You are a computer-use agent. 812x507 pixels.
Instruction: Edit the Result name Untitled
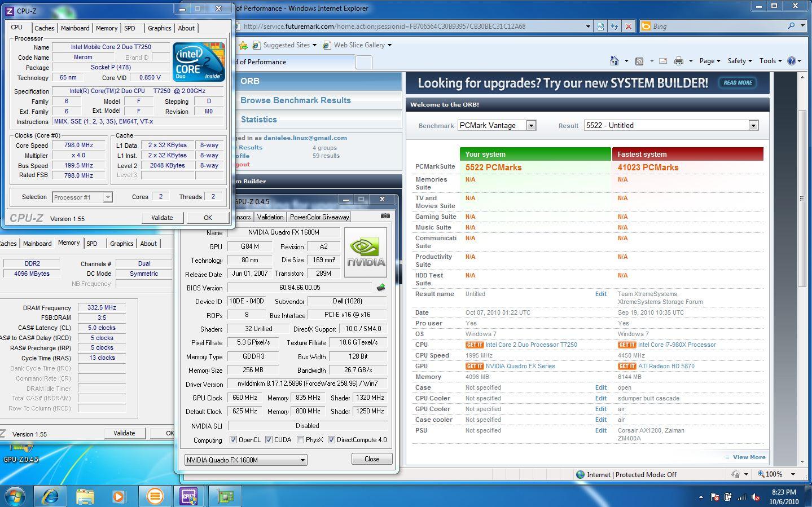[x=601, y=294]
